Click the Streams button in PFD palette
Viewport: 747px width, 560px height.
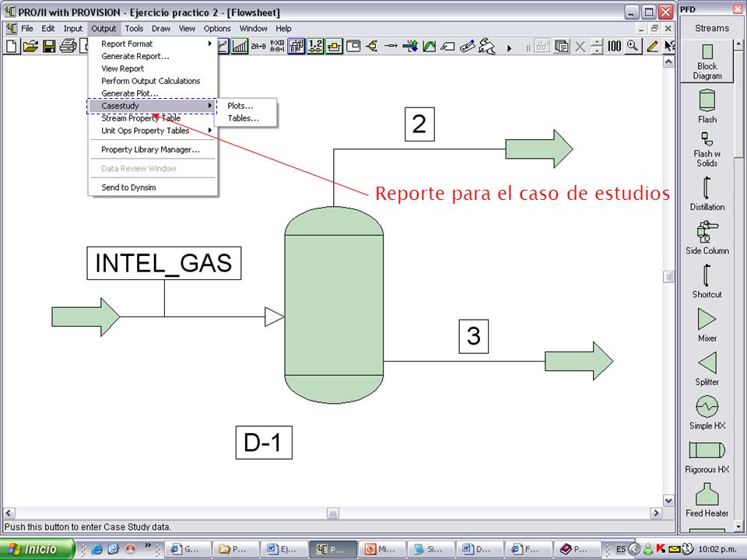point(712,28)
